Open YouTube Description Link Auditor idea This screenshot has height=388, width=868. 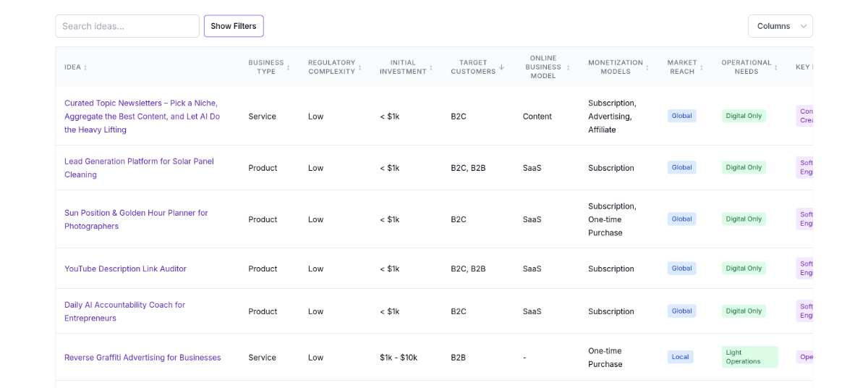(x=125, y=269)
